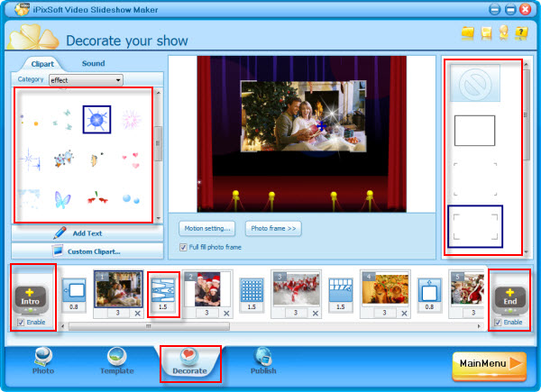This screenshot has height=392, width=541.
Task: Remove slide 1 with X button
Action: tap(137, 313)
